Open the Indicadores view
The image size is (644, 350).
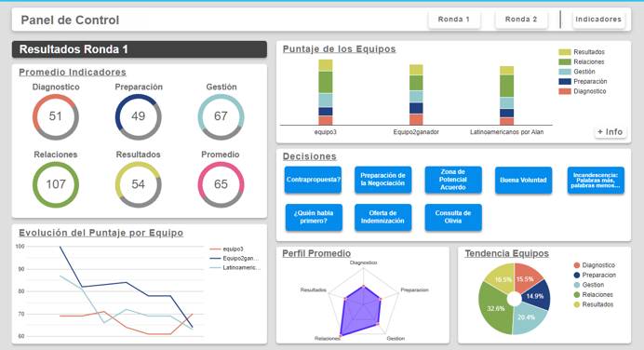[x=598, y=20]
